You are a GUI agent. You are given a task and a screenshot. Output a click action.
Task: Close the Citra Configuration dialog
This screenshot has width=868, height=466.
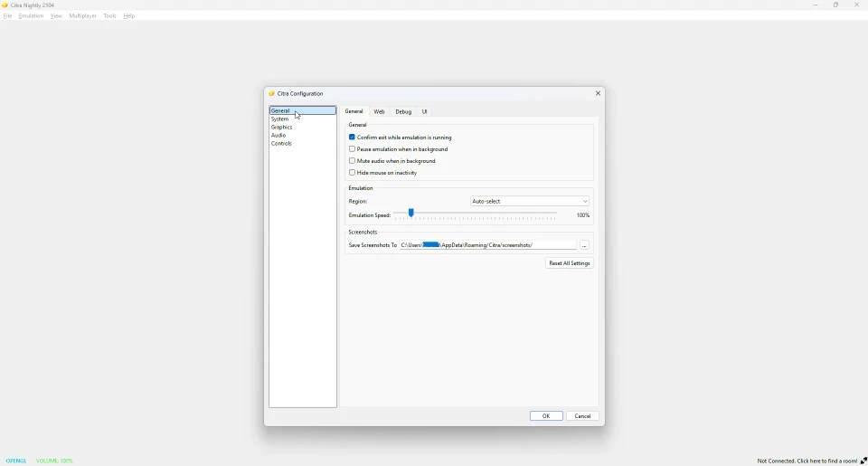click(x=598, y=93)
